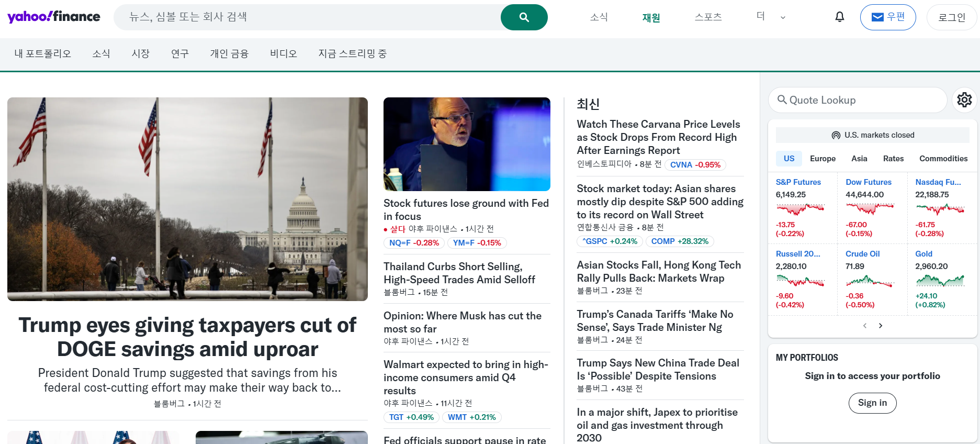This screenshot has height=444, width=980.
Task: Click the TGT +0.49% ticker chip
Action: point(411,417)
